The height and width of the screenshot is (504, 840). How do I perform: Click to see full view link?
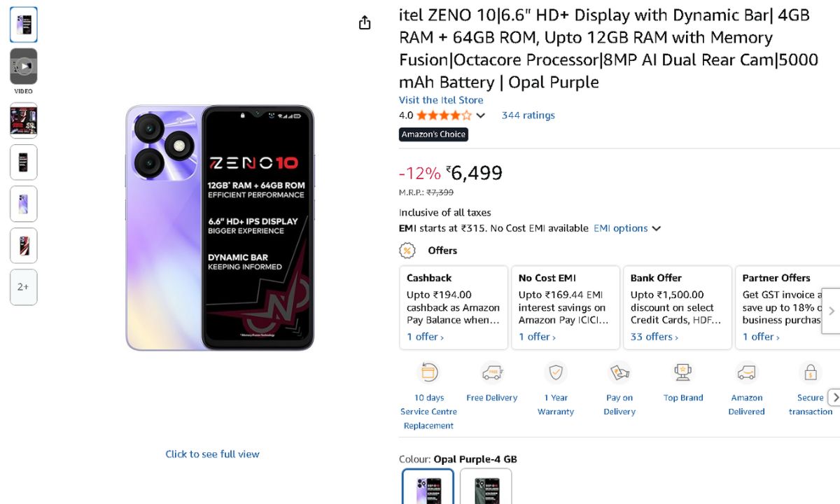point(212,454)
